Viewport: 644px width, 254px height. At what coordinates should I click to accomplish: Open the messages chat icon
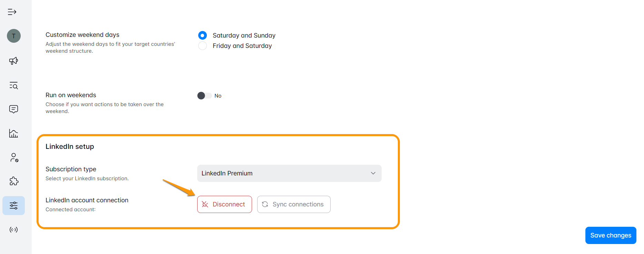pyautogui.click(x=13, y=109)
